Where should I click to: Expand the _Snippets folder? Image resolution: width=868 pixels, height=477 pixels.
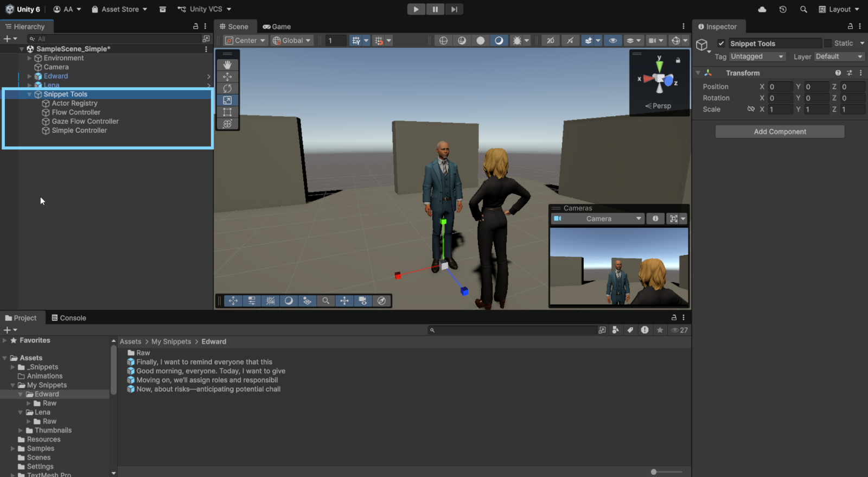coord(12,367)
